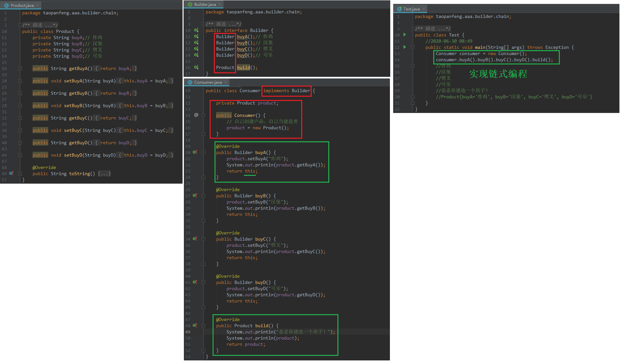Close the Consumer.java tab
The height and width of the screenshot is (364, 624).
point(226,82)
